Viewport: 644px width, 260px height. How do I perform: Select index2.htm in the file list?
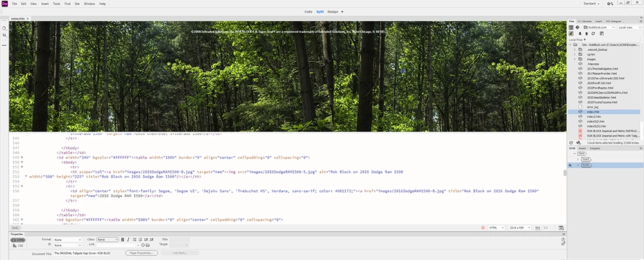[594, 116]
